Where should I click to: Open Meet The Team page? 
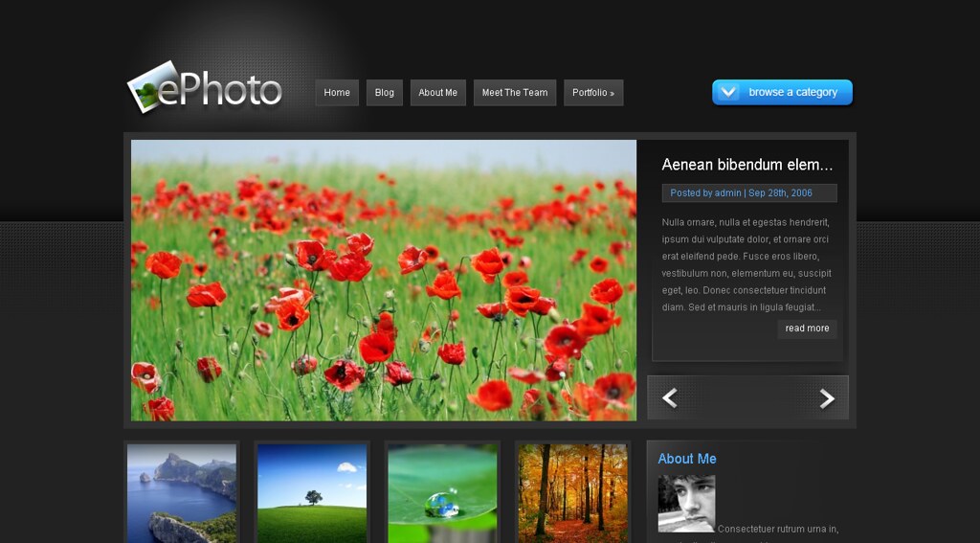point(514,93)
